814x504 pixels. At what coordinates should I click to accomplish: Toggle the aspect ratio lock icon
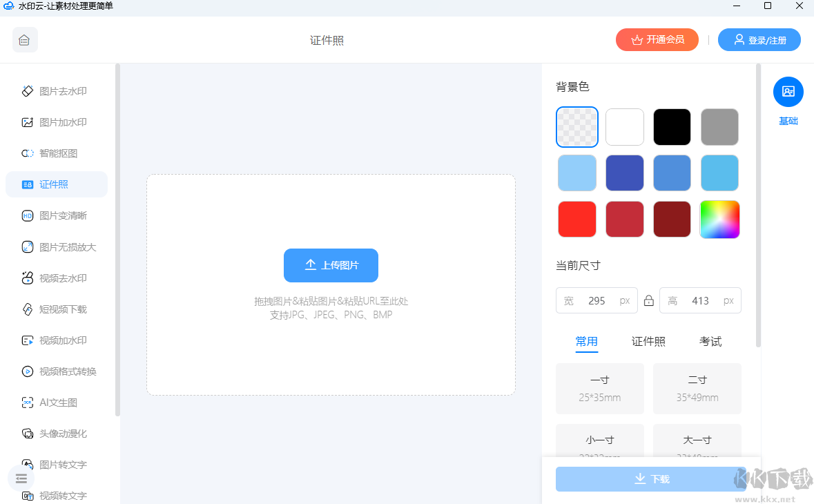[x=648, y=301]
